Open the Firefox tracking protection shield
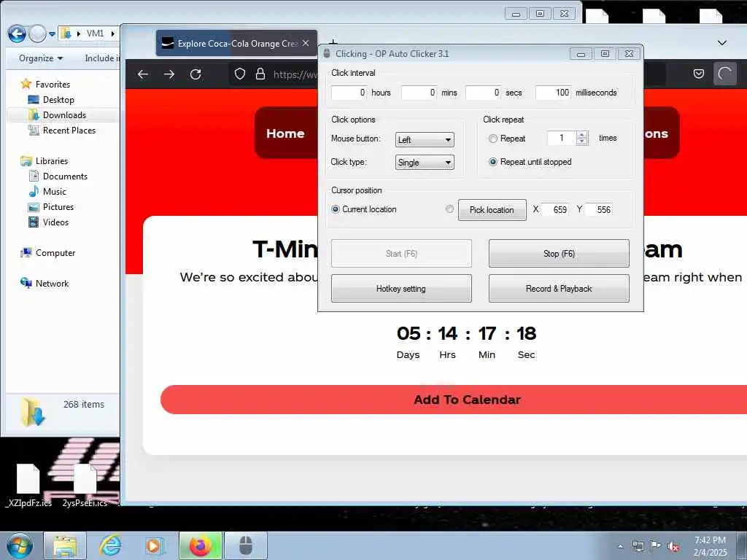This screenshot has height=560, width=747. [239, 74]
